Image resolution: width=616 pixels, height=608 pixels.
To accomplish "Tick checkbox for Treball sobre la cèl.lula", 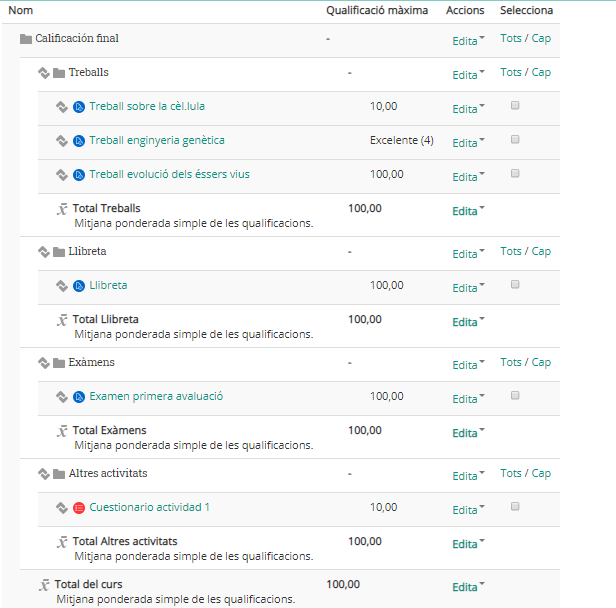I will [515, 105].
